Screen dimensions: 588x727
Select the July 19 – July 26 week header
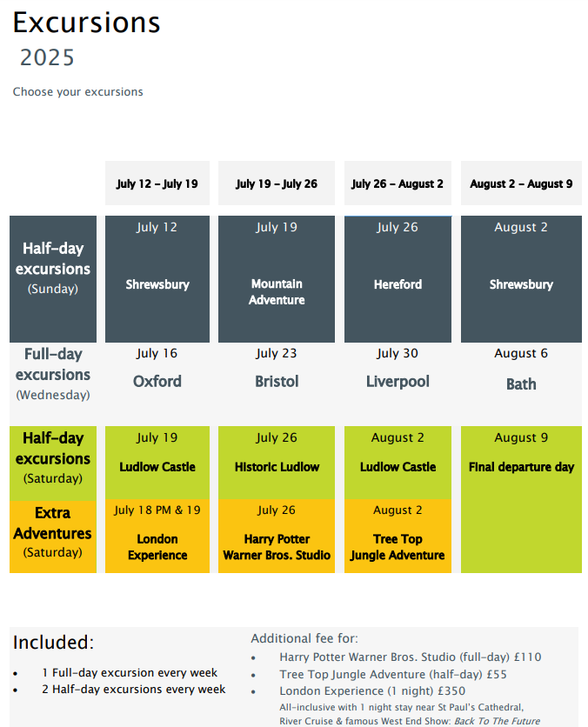(x=277, y=183)
